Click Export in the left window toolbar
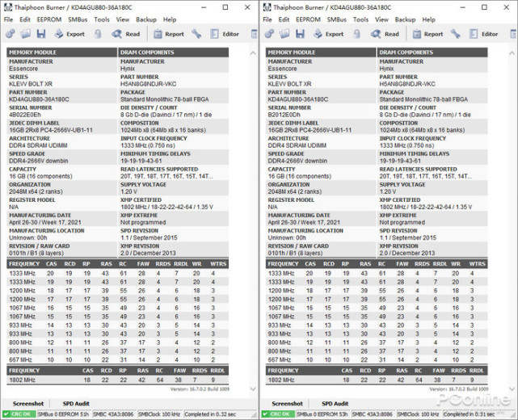 (69, 34)
